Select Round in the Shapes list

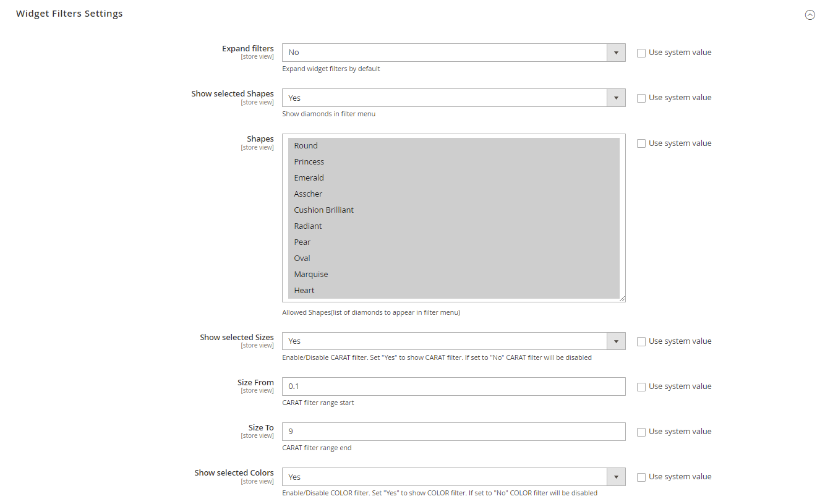[306, 146]
